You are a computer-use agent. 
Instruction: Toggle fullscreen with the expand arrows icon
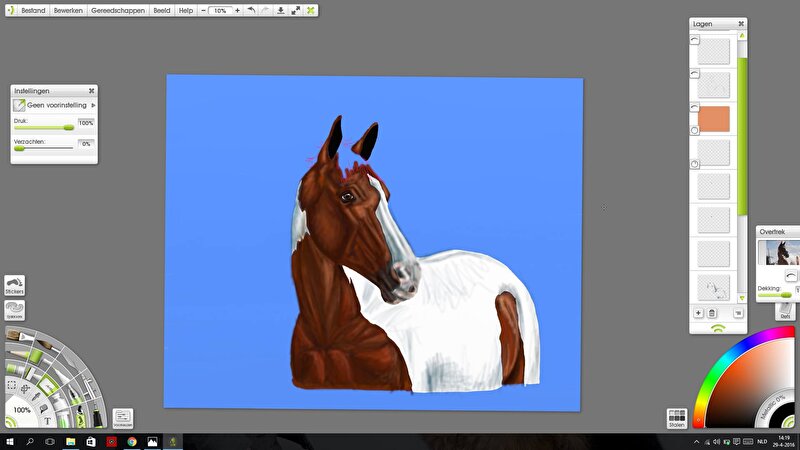295,10
